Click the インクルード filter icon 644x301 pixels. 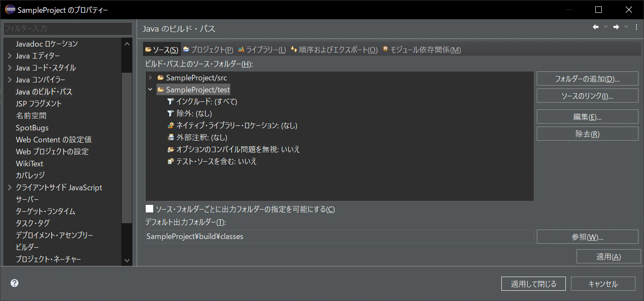pos(171,102)
